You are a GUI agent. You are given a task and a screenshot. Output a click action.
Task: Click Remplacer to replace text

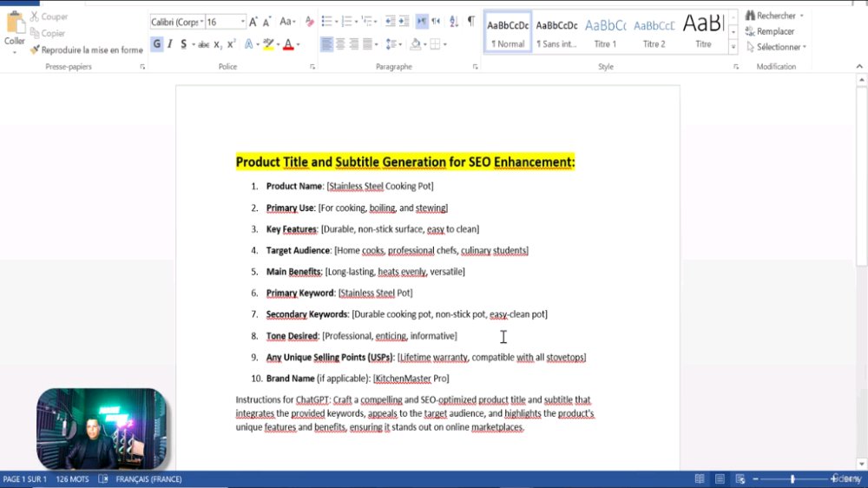770,31
